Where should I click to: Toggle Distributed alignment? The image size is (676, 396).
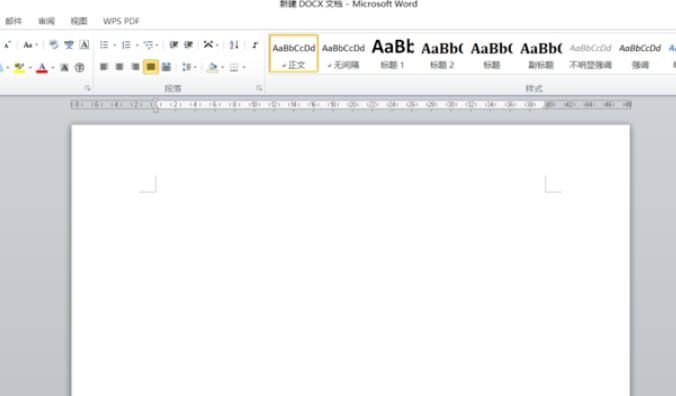pyautogui.click(x=166, y=67)
